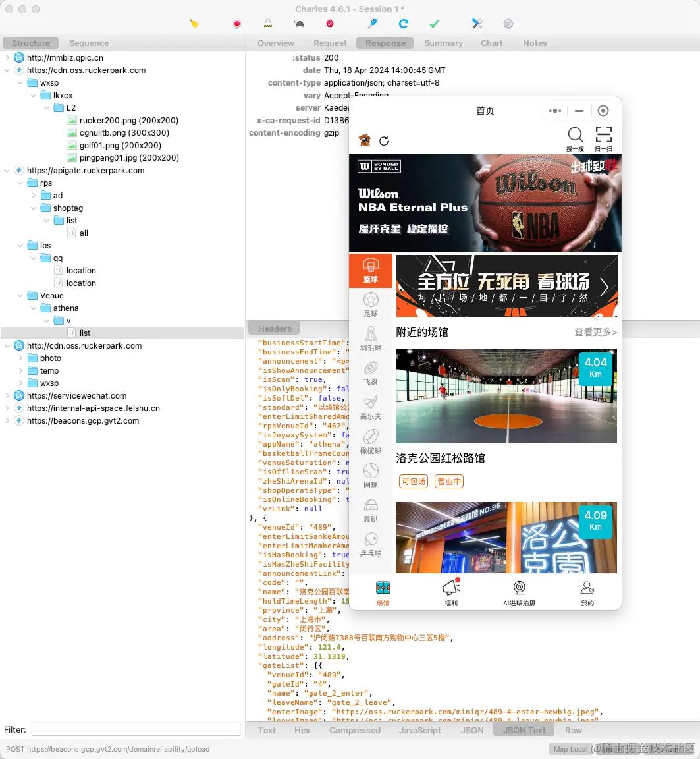The height and width of the screenshot is (759, 700).
Task: Switch response view to Hex
Action: [x=302, y=731]
